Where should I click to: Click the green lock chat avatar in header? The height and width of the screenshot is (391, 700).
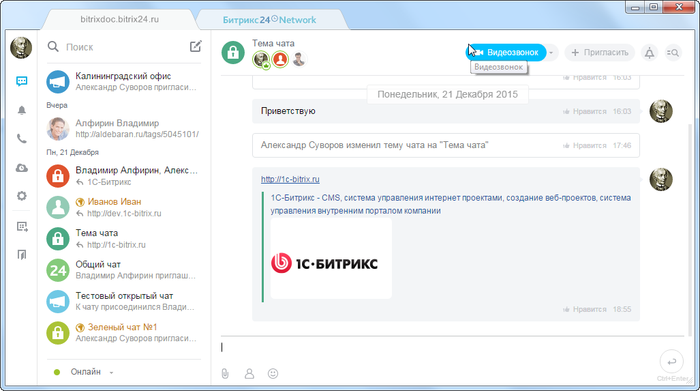[233, 53]
